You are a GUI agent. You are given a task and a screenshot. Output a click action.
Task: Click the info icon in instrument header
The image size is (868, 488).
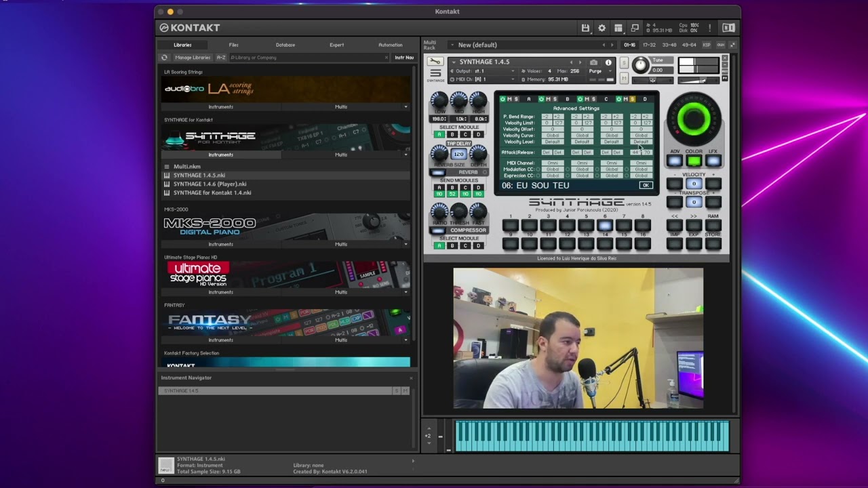pos(608,62)
